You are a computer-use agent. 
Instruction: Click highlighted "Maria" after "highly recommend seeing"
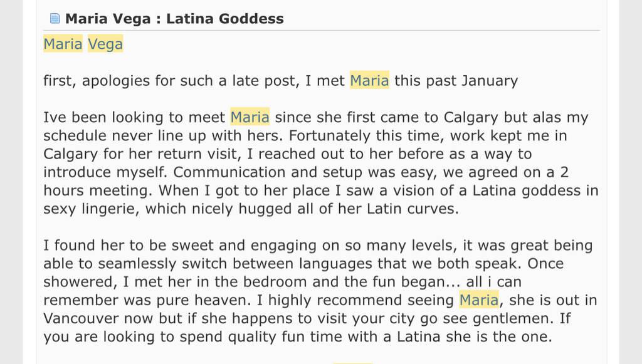478,300
